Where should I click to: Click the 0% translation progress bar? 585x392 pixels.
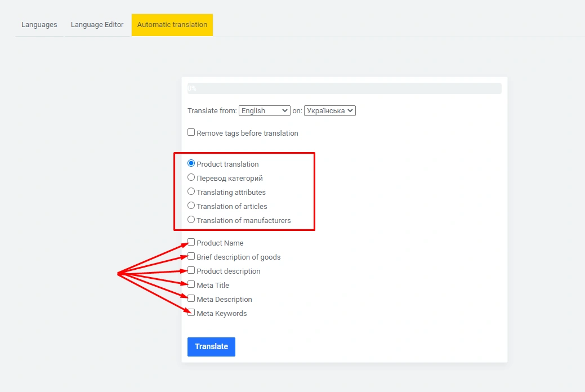pyautogui.click(x=344, y=88)
